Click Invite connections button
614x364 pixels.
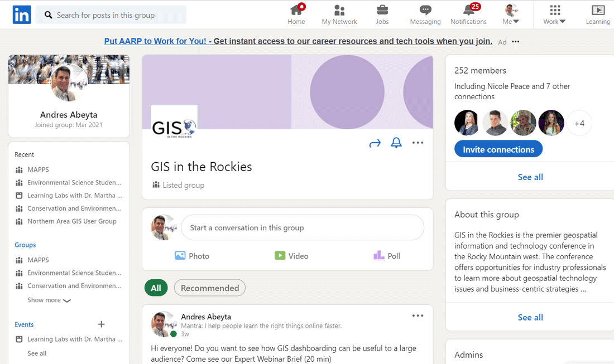(x=498, y=149)
